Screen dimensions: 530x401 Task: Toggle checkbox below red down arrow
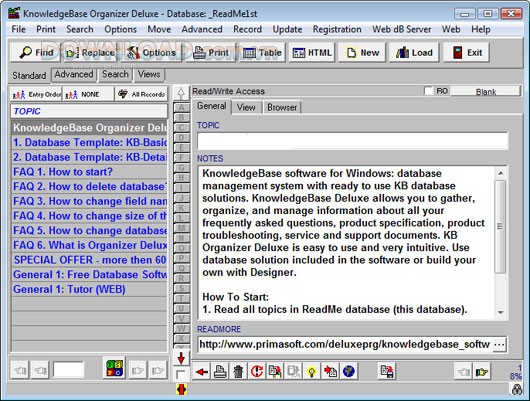pos(181,375)
